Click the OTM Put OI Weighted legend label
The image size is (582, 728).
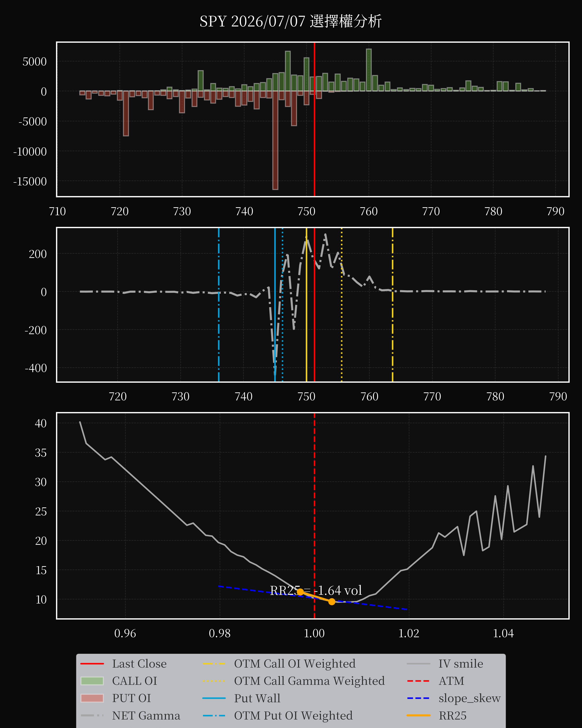click(293, 716)
